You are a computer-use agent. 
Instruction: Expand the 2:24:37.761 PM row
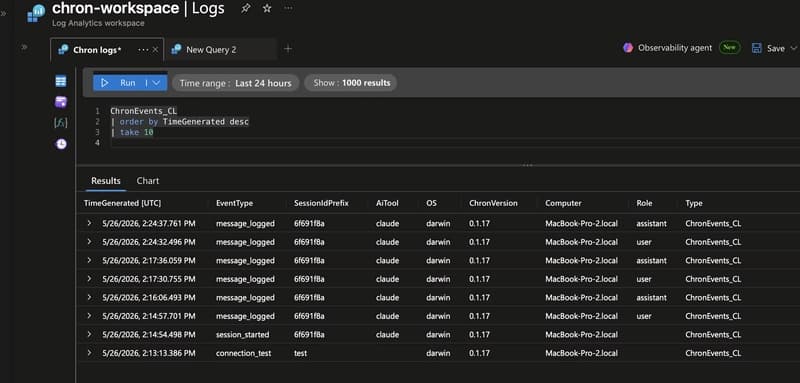[89, 223]
